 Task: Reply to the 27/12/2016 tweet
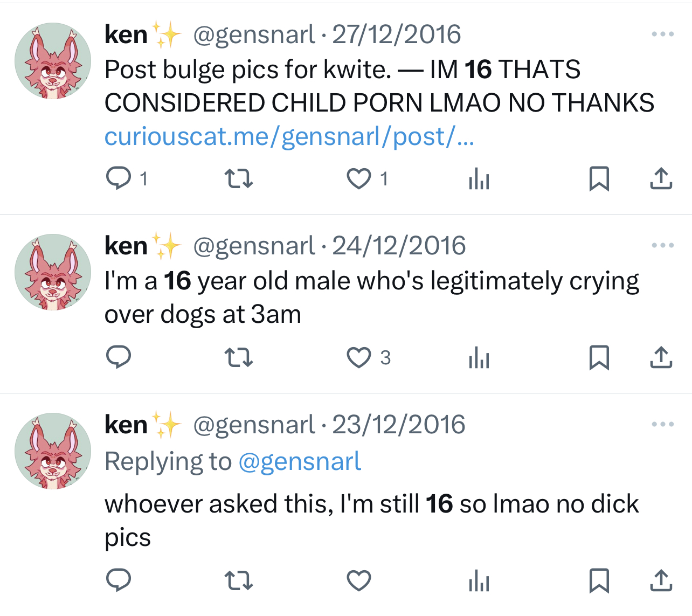(119, 178)
